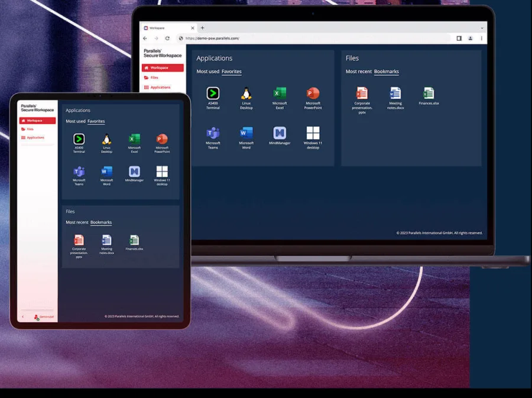Close the Workspace browser tab
This screenshot has height=398, width=532.
click(x=193, y=28)
